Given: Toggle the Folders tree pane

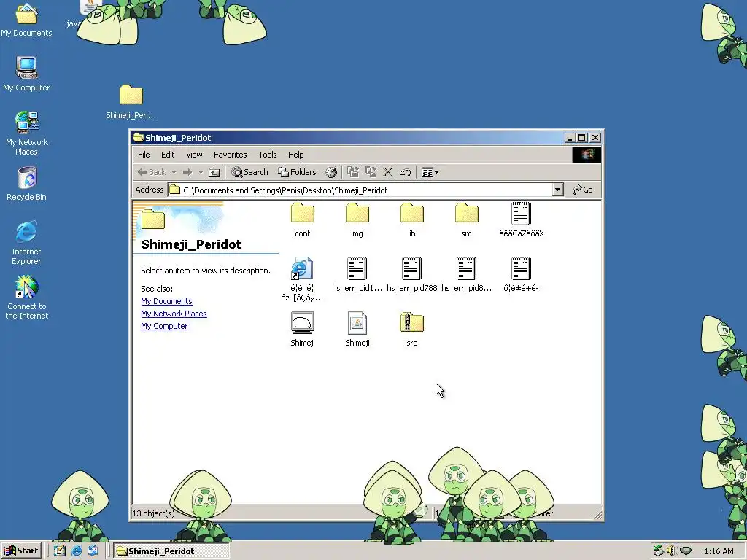Looking at the screenshot, I should coord(298,172).
